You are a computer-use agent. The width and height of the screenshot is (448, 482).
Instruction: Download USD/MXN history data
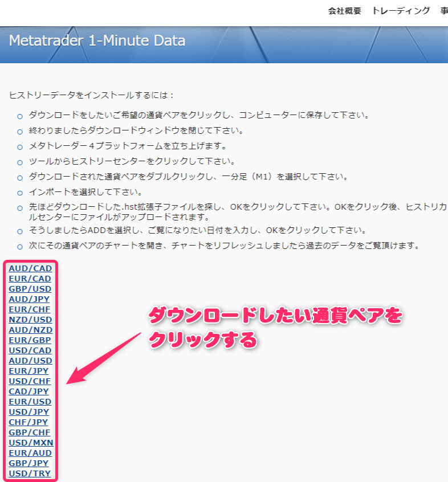point(31,443)
